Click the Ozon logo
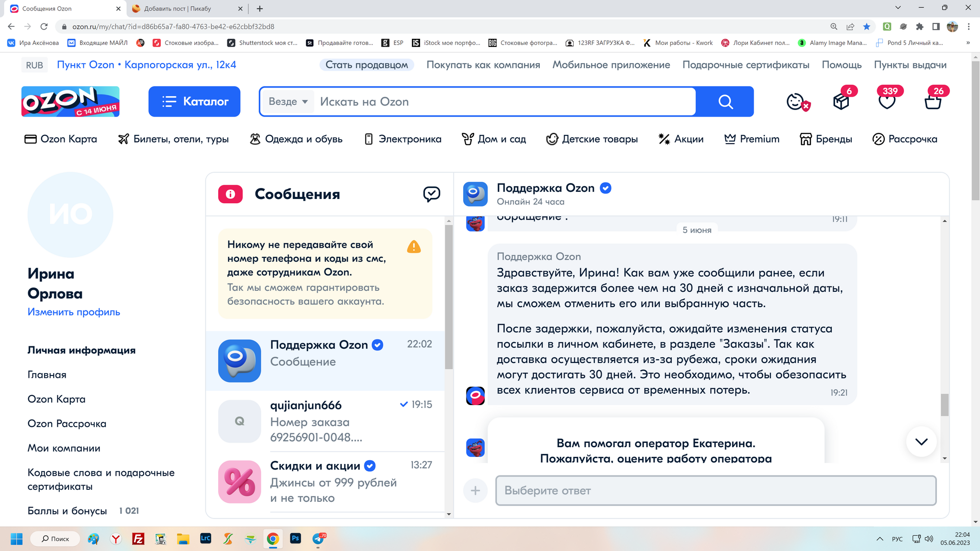The image size is (980, 551). click(x=70, y=101)
